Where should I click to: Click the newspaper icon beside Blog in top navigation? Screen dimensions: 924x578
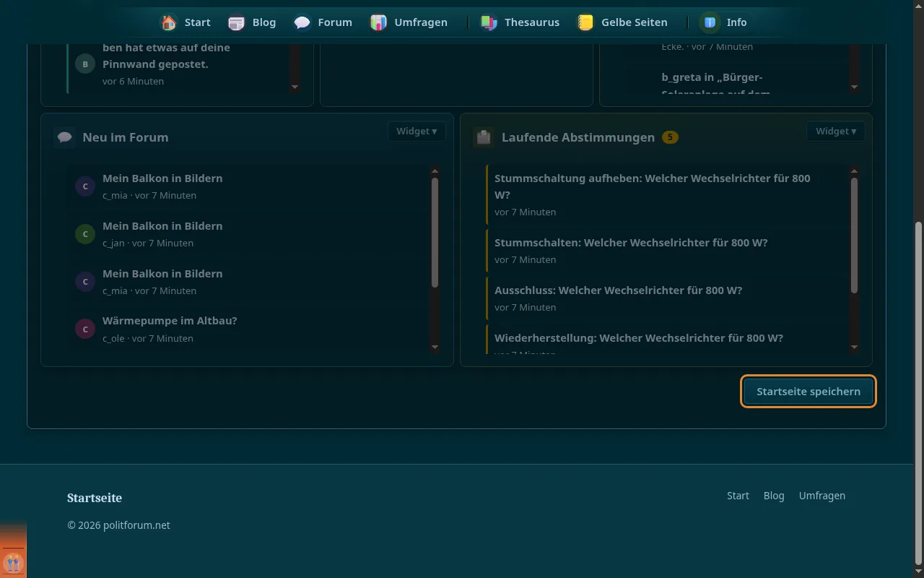click(x=236, y=22)
